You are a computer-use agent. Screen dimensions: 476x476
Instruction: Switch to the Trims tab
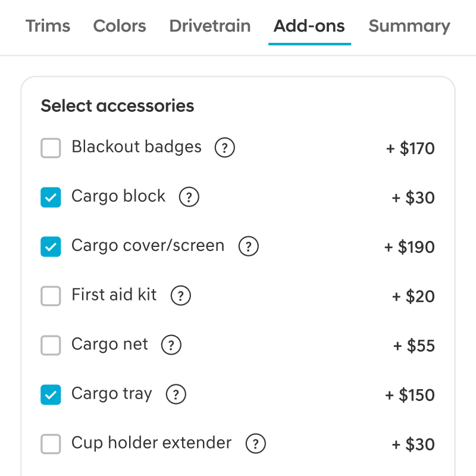[48, 26]
